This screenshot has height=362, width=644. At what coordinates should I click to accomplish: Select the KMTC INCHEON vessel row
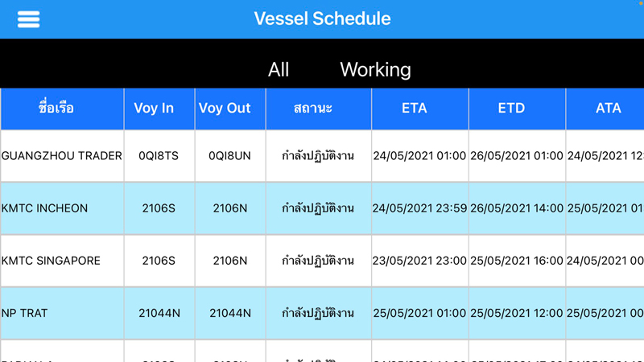point(44,208)
